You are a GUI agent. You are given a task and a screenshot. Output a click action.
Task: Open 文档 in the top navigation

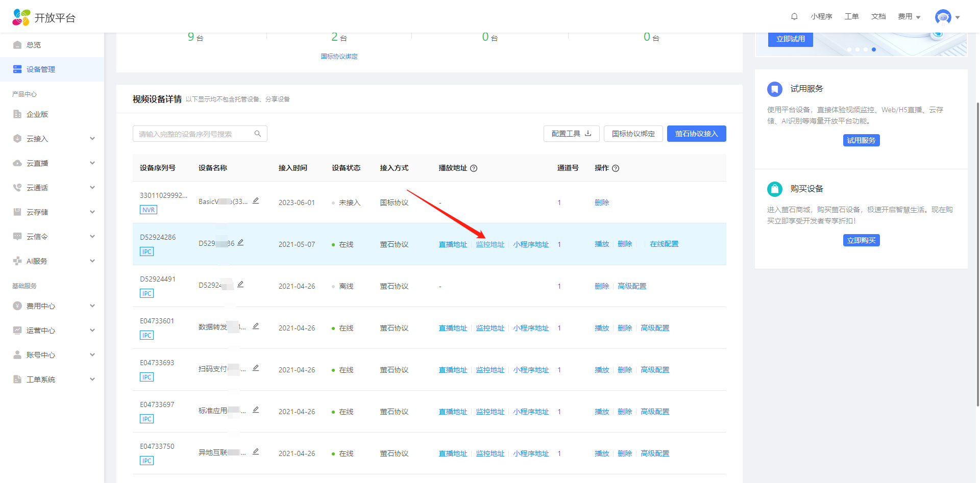(878, 17)
